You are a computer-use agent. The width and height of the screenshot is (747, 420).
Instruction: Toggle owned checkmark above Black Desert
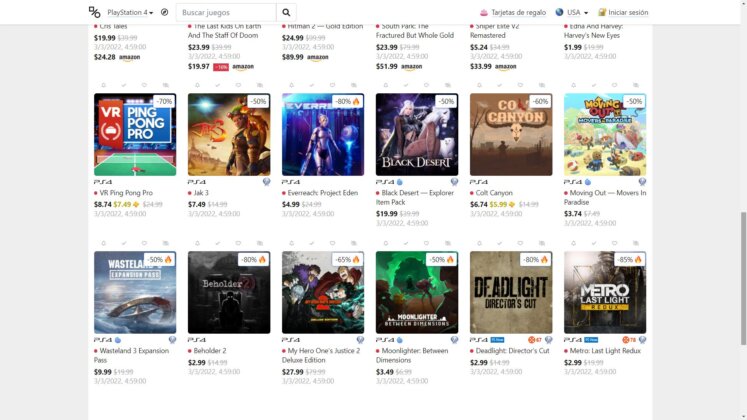(406, 85)
